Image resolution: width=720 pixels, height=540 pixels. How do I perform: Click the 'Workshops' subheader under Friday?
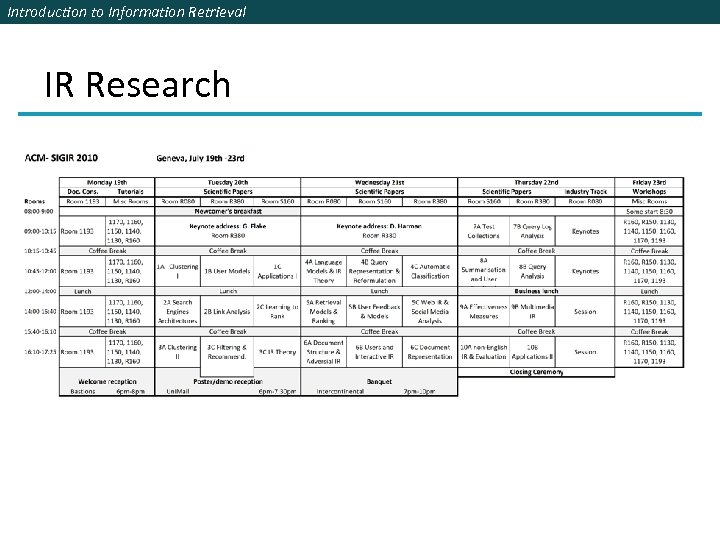[649, 191]
